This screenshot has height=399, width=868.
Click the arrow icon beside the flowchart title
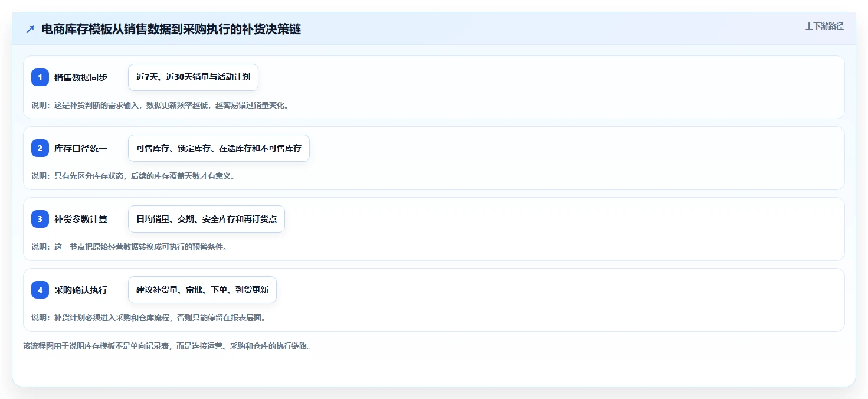point(30,30)
